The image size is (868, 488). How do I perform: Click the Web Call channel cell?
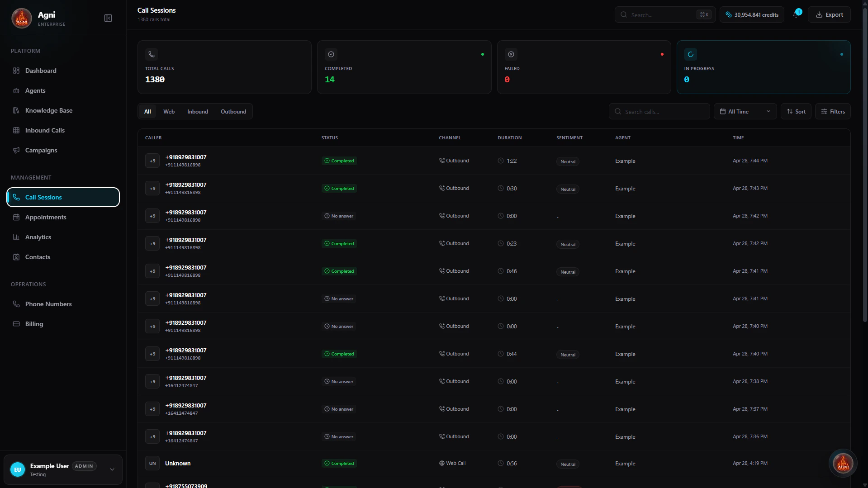(x=452, y=463)
